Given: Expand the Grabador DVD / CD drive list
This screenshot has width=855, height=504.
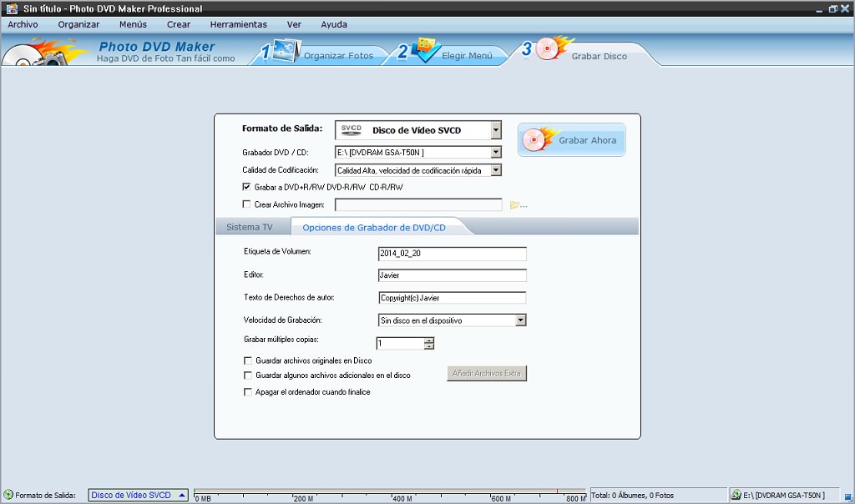Looking at the screenshot, I should [x=496, y=153].
